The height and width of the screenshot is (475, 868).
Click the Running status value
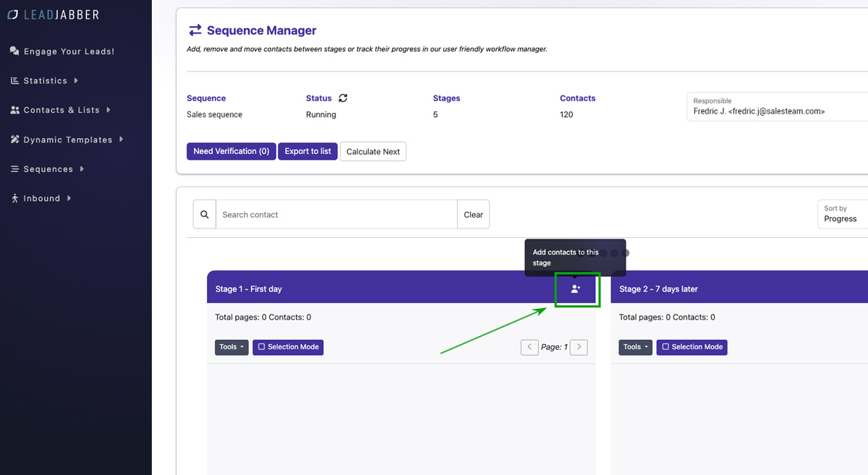(321, 115)
